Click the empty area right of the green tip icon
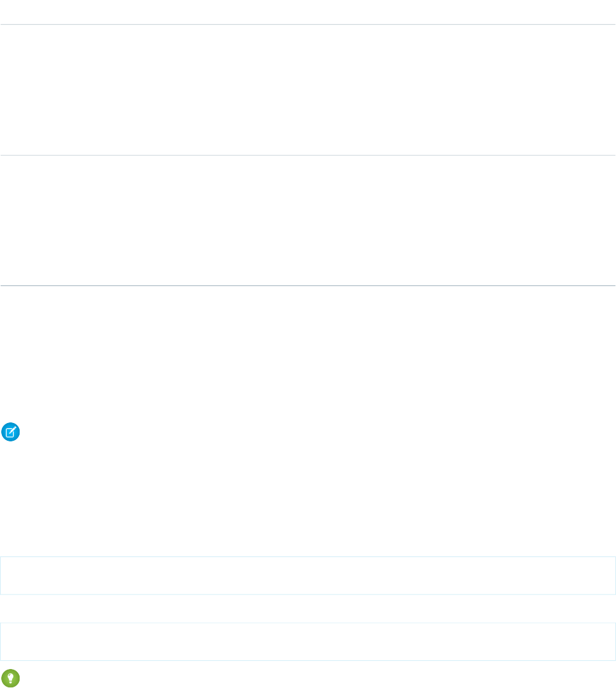 (316, 679)
